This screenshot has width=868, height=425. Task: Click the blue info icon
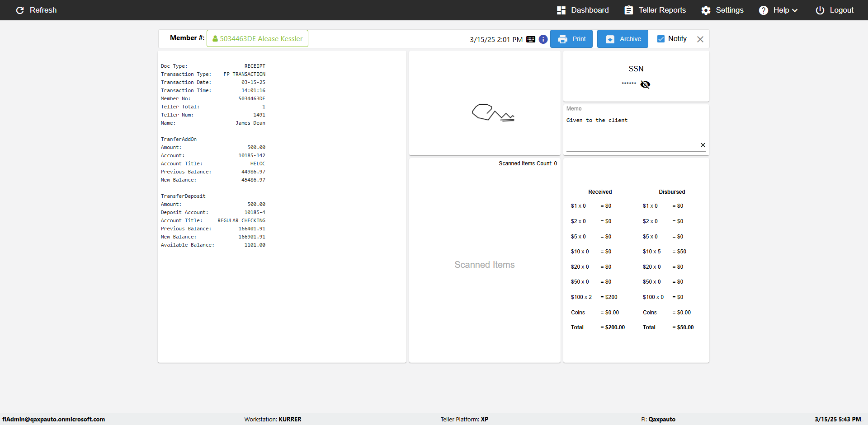click(x=543, y=39)
